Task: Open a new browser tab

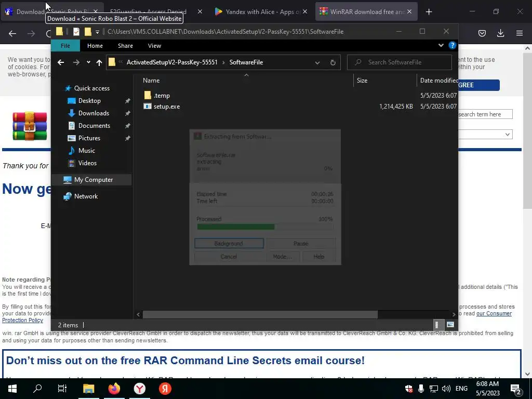Action: pyautogui.click(x=429, y=12)
